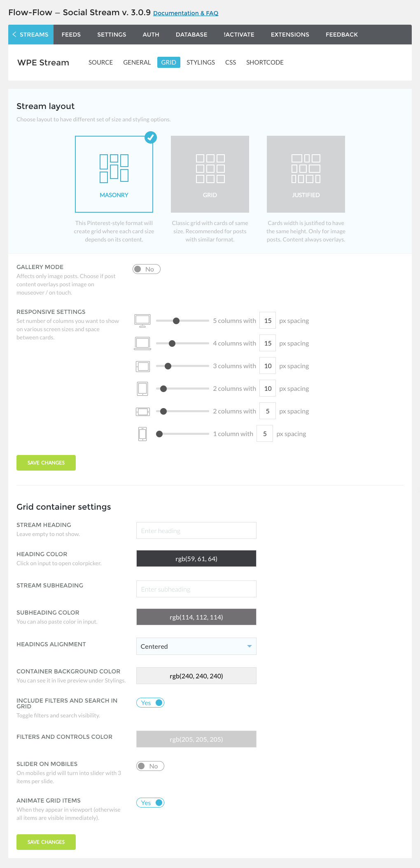Screen dimensions: 420x868
Task: Click the portrait mobile phone icon
Action: coord(142,434)
